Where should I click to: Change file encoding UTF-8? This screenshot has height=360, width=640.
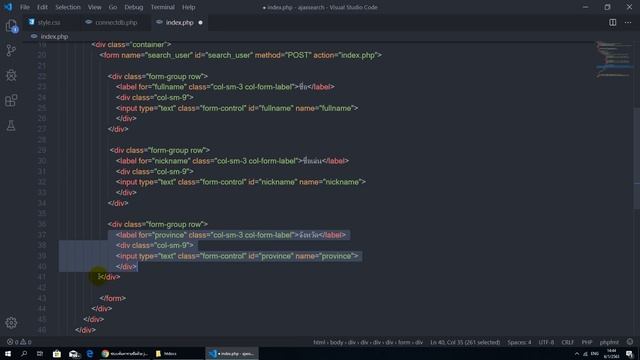[546, 342]
